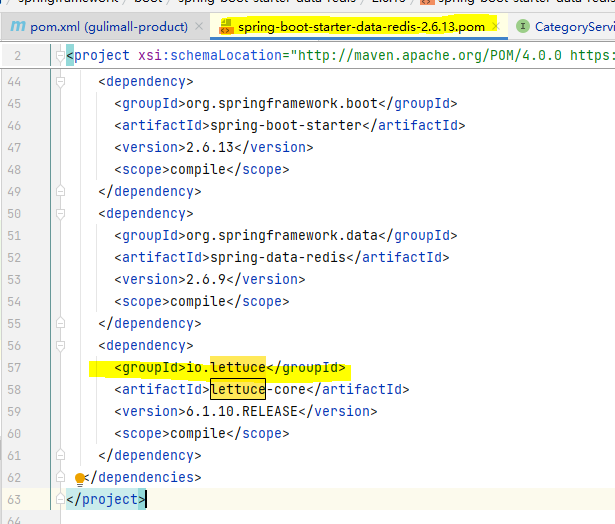Collapse the dependency block at line 56
This screenshot has height=524, width=615.
(x=60, y=346)
